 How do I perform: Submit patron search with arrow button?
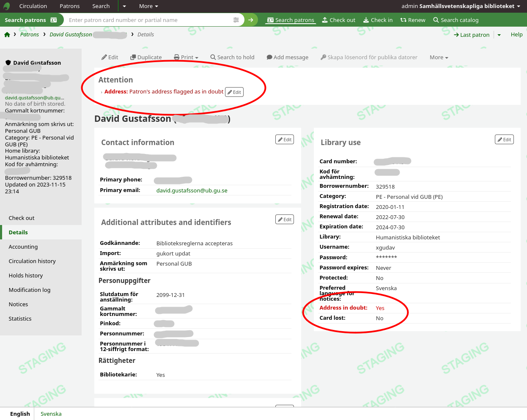click(251, 20)
